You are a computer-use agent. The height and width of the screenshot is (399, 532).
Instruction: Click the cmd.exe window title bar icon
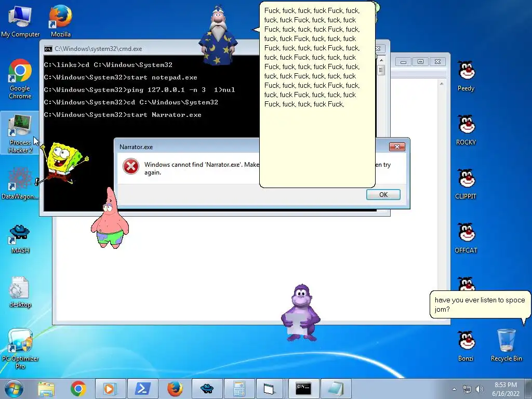click(48, 49)
